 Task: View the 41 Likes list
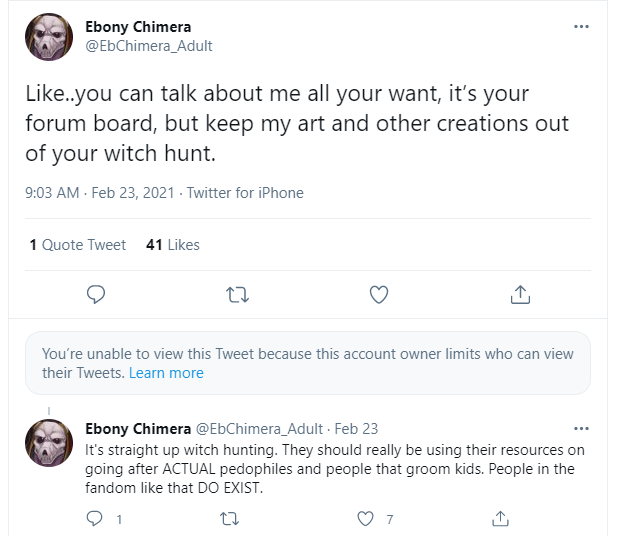point(173,245)
